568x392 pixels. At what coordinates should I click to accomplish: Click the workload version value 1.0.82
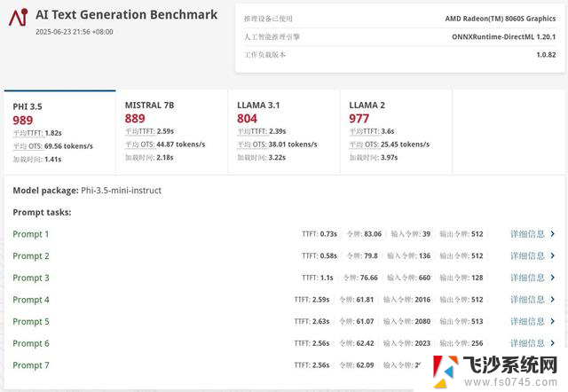click(547, 55)
